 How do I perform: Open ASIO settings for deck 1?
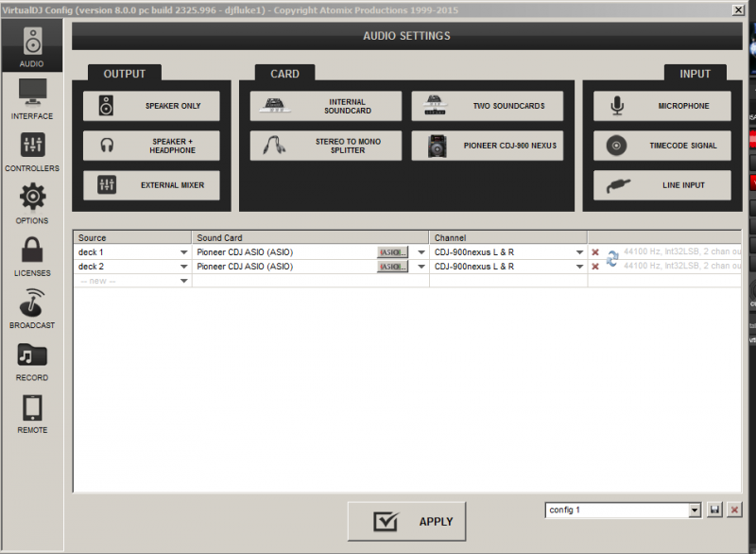click(x=393, y=252)
